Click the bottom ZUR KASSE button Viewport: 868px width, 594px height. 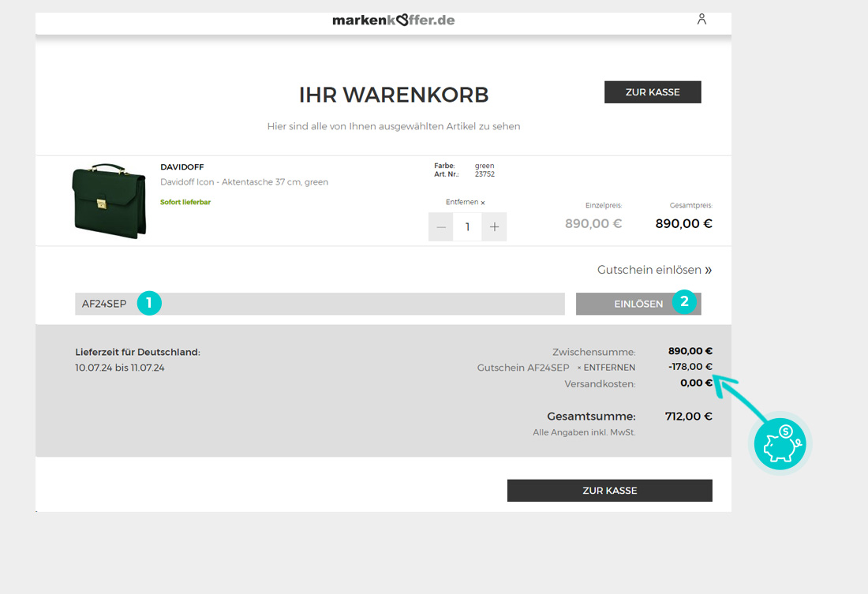pos(609,491)
